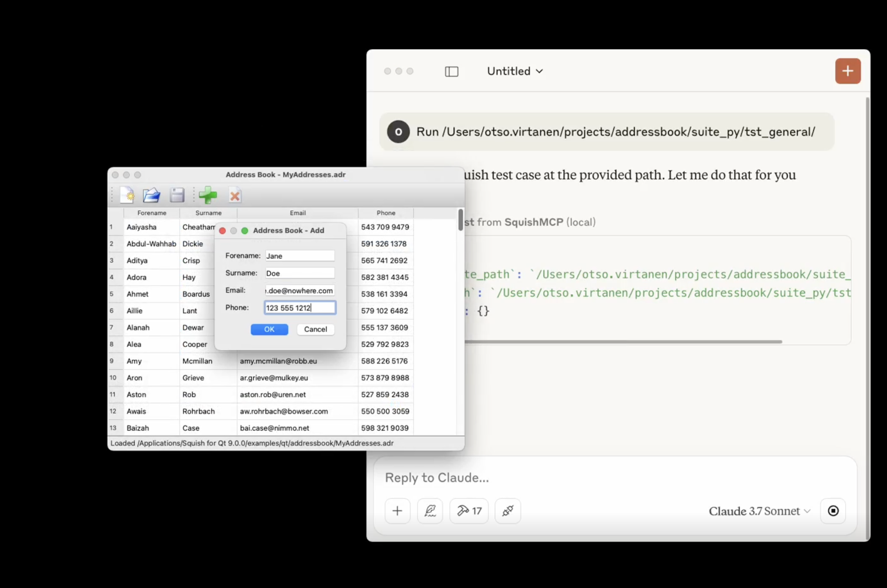The image size is (887, 588).
Task: Cancel the Address Book Add dialog
Action: 315,329
